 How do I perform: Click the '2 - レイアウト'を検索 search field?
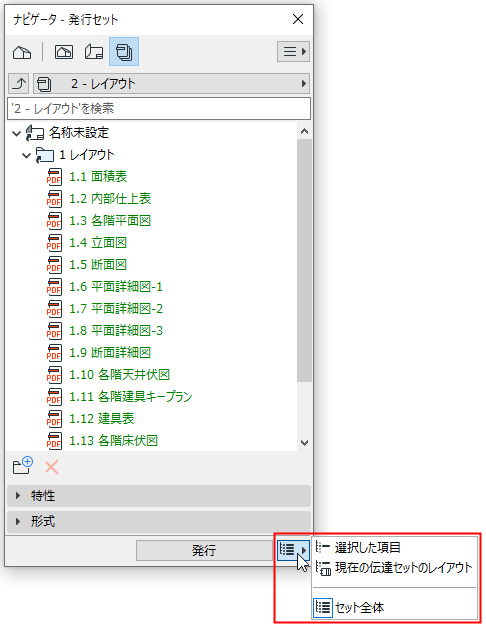tap(159, 108)
